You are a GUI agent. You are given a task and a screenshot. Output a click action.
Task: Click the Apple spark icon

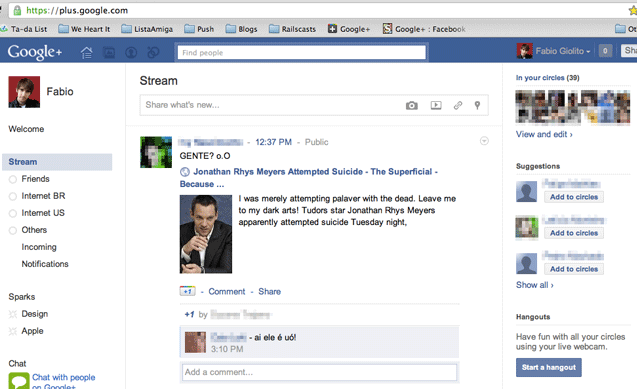13,331
